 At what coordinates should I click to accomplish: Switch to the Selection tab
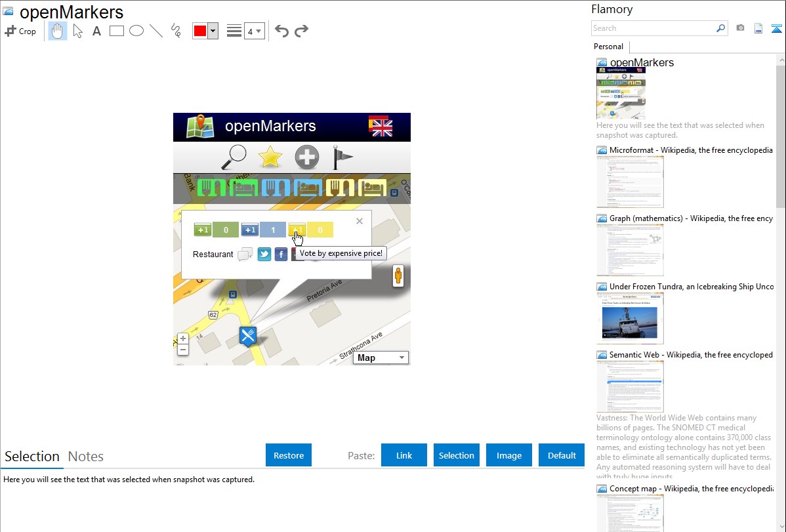[32, 457]
